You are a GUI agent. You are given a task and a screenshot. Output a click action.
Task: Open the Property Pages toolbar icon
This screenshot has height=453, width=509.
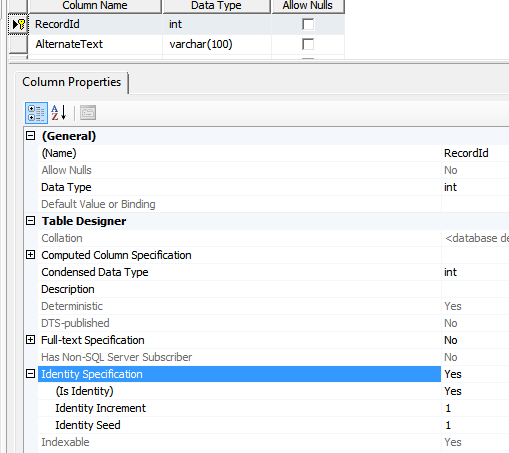(x=88, y=113)
